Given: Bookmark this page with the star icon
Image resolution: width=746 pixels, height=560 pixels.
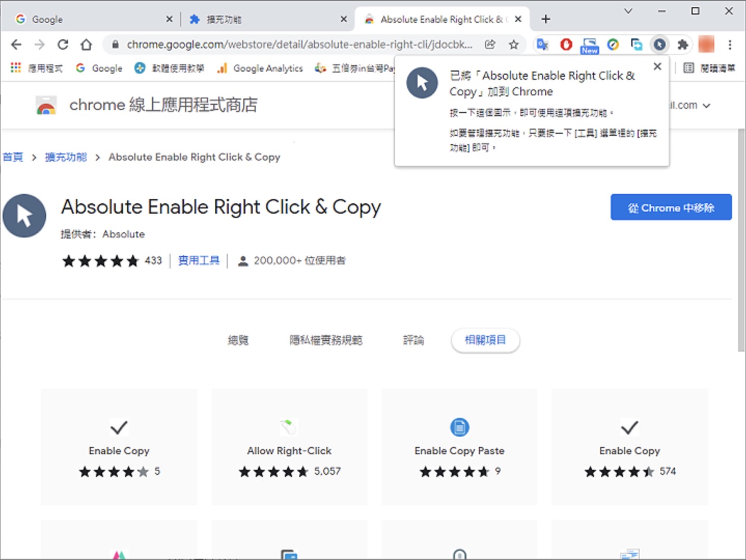Looking at the screenshot, I should coord(514,45).
